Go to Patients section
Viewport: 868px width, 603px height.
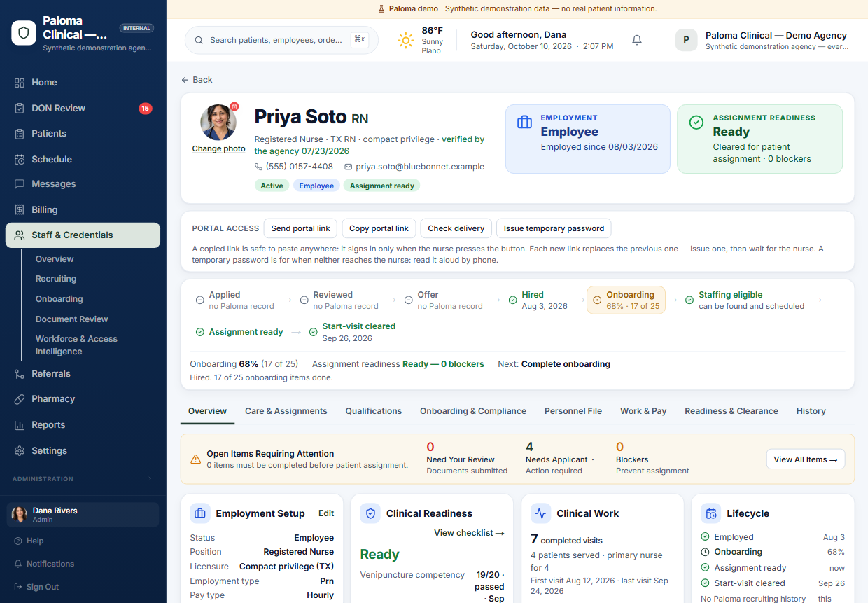click(83, 134)
